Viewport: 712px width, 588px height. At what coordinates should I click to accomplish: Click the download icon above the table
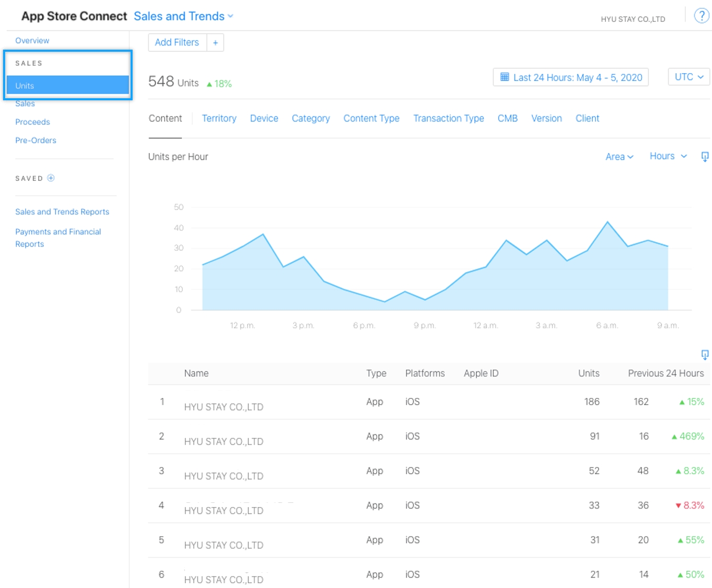pyautogui.click(x=705, y=355)
